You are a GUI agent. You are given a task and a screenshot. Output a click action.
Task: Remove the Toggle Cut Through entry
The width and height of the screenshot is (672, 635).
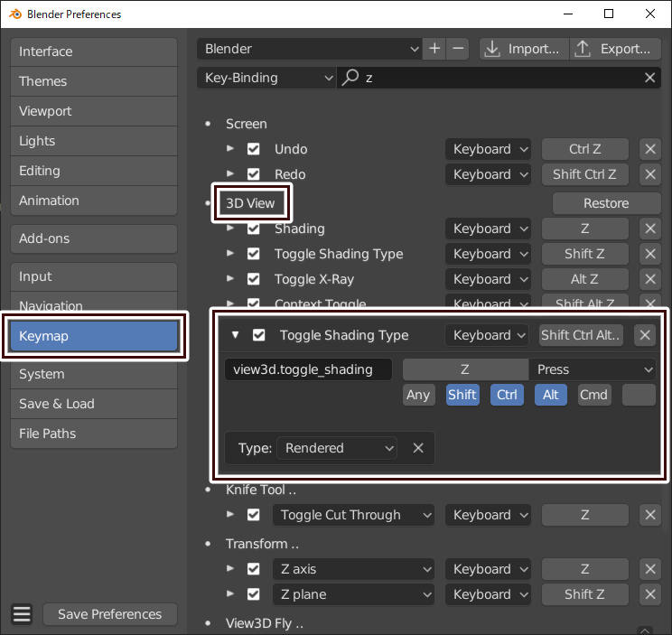[x=649, y=515]
